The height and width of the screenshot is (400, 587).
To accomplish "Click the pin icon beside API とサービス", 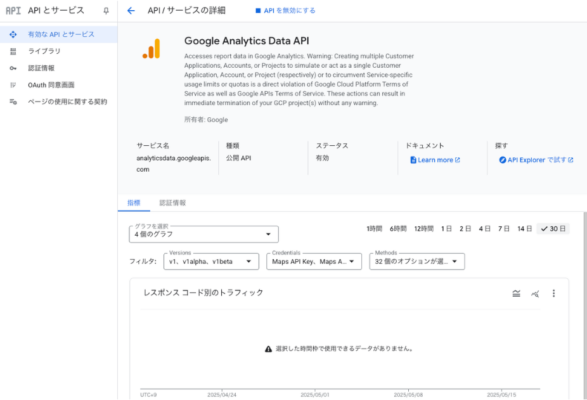I will pyautogui.click(x=106, y=11).
